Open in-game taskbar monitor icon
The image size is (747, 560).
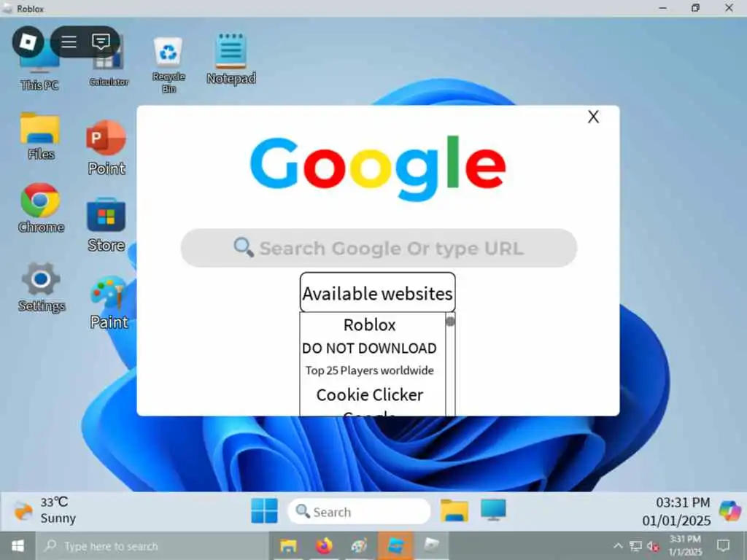[493, 510]
